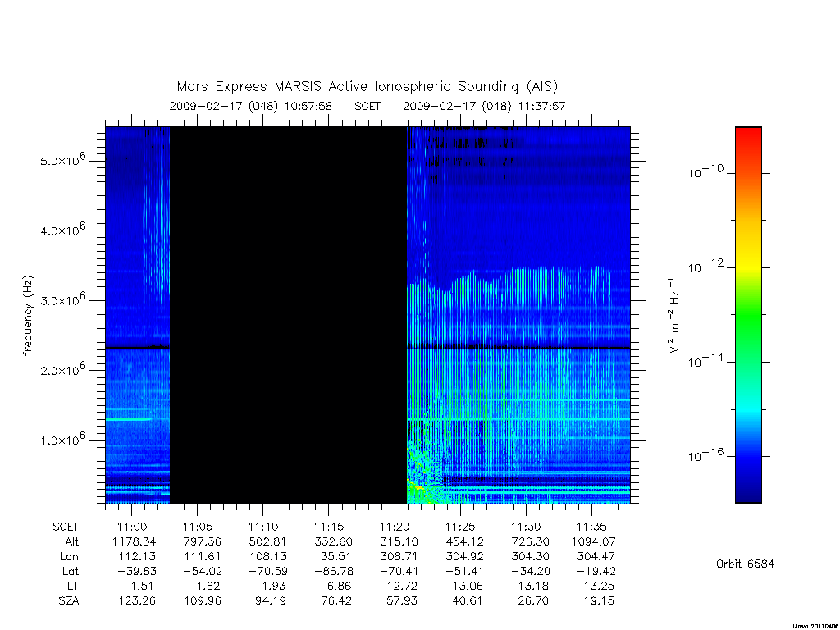Click the altitude value 315.10
Viewport: 840px width, 630px height.
click(x=399, y=541)
